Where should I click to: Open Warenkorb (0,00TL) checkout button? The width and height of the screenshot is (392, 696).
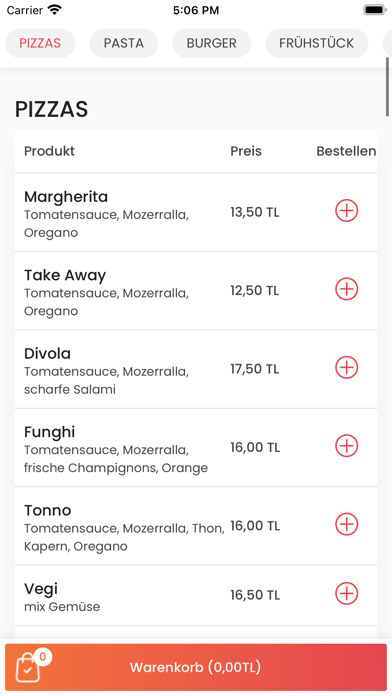pos(196,667)
